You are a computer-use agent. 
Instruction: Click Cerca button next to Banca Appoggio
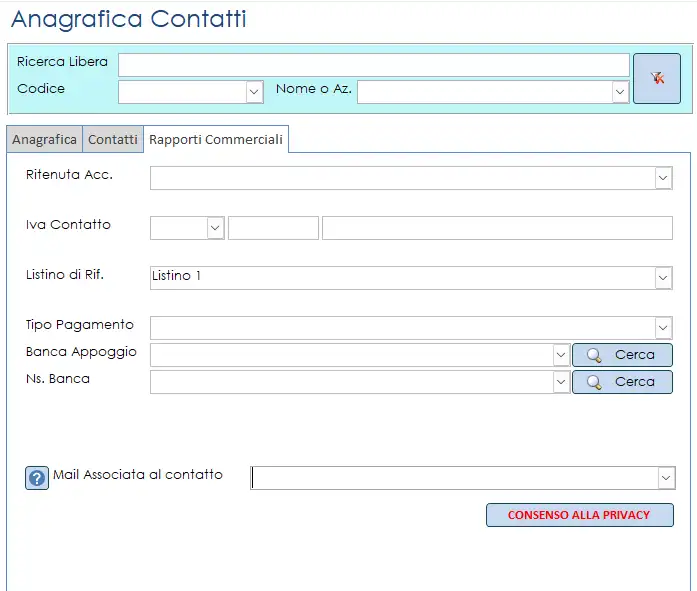[622, 355]
